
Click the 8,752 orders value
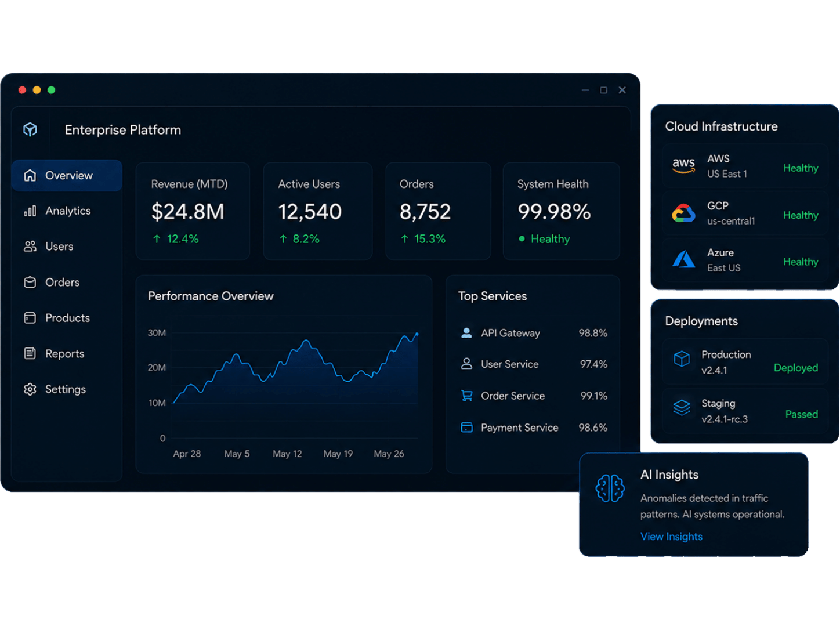[x=425, y=212]
